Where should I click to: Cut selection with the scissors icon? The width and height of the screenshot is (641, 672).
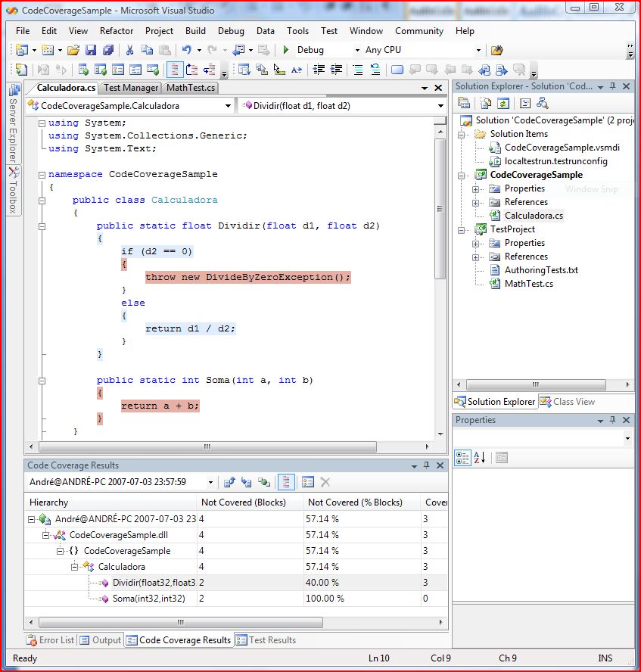coord(129,50)
